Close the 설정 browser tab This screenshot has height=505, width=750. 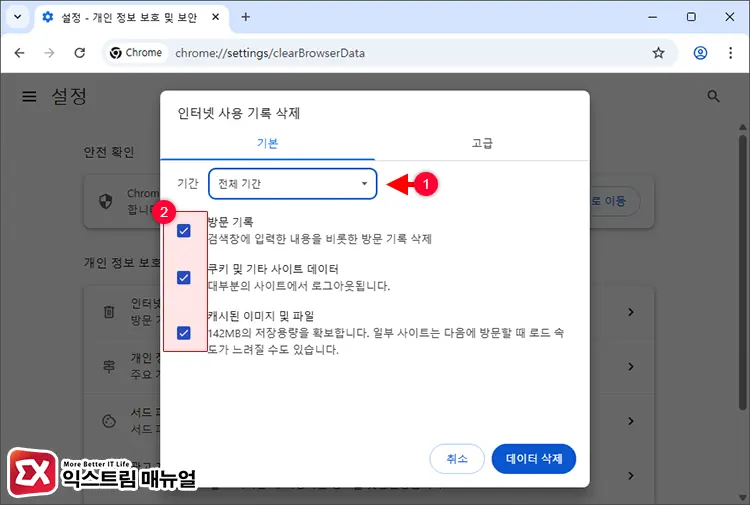216,17
